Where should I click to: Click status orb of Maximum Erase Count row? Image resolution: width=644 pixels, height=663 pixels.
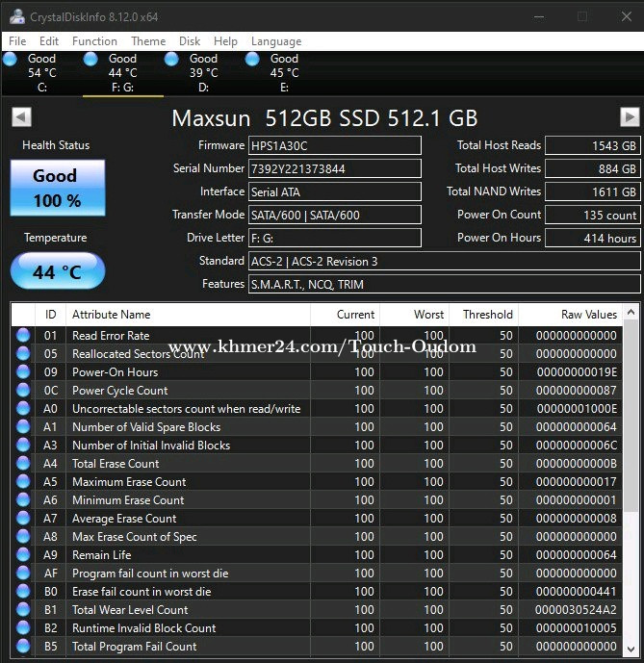(23, 481)
